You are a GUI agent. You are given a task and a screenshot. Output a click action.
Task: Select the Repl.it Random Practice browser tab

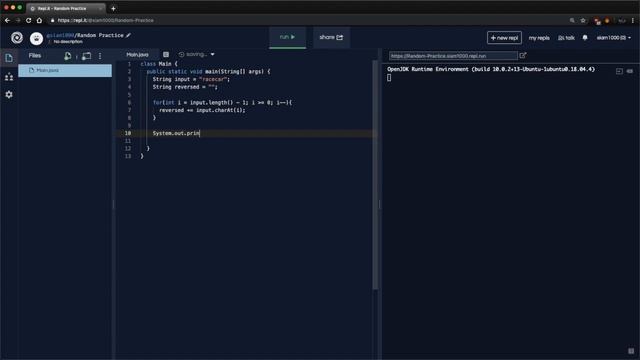[65, 8]
